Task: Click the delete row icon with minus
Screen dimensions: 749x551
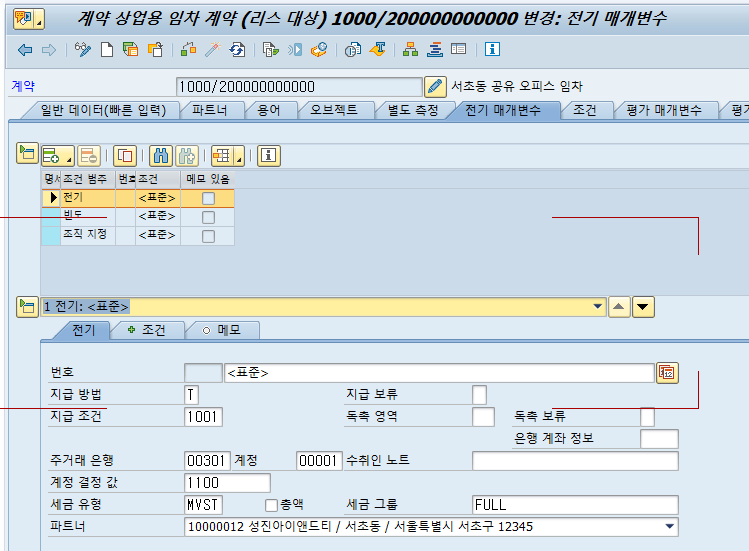Action: click(89, 156)
